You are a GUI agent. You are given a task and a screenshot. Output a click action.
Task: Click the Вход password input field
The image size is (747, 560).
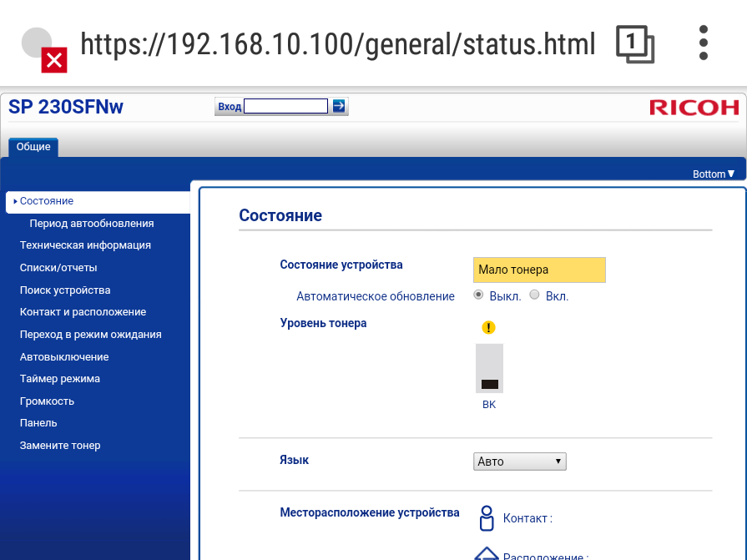[x=285, y=106]
